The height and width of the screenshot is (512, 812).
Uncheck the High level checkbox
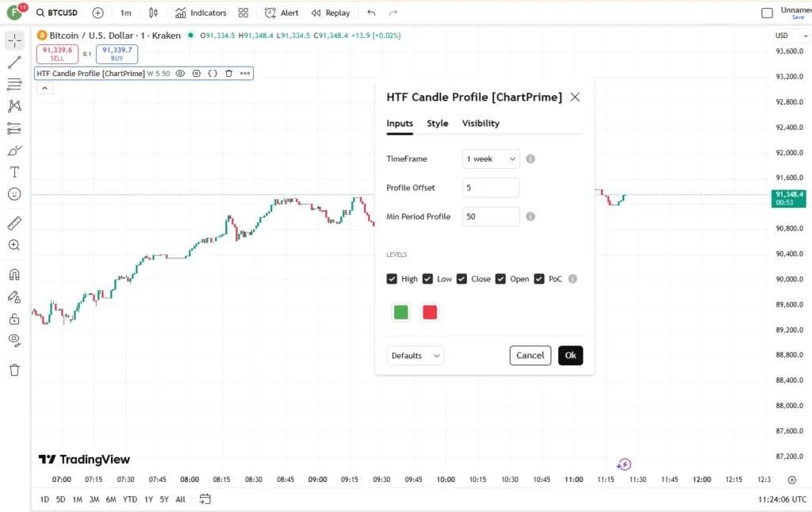coord(392,279)
